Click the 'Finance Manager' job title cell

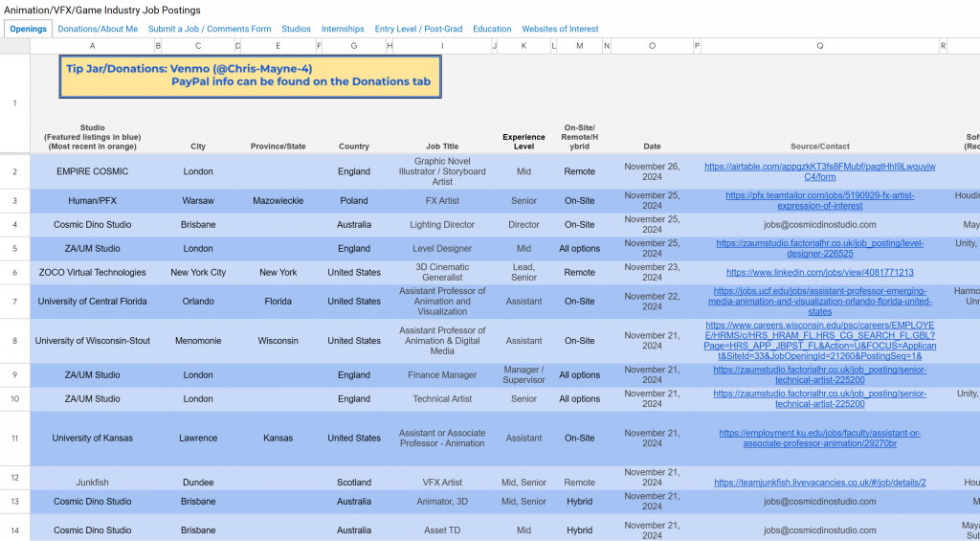pyautogui.click(x=442, y=374)
